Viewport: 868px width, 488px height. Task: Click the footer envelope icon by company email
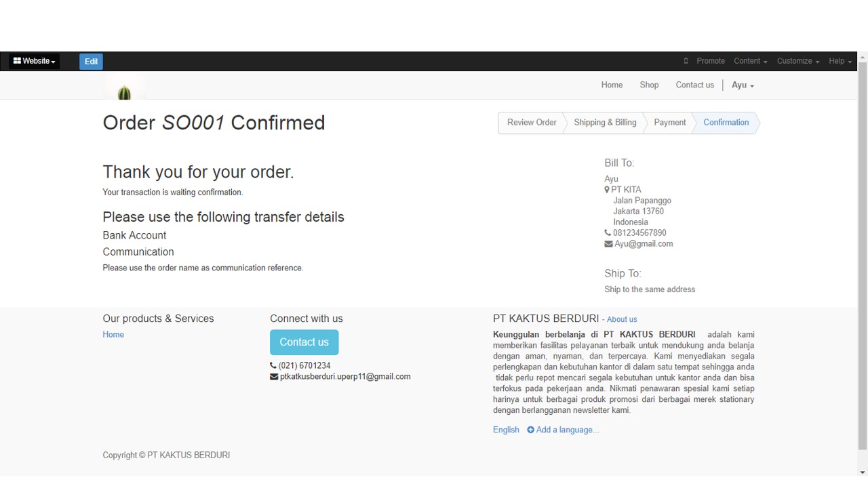[274, 377]
